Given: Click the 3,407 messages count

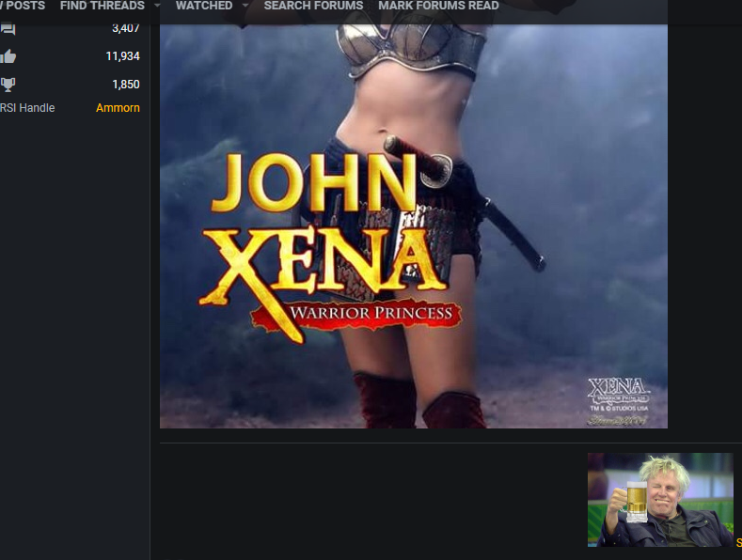Looking at the screenshot, I should (125, 28).
